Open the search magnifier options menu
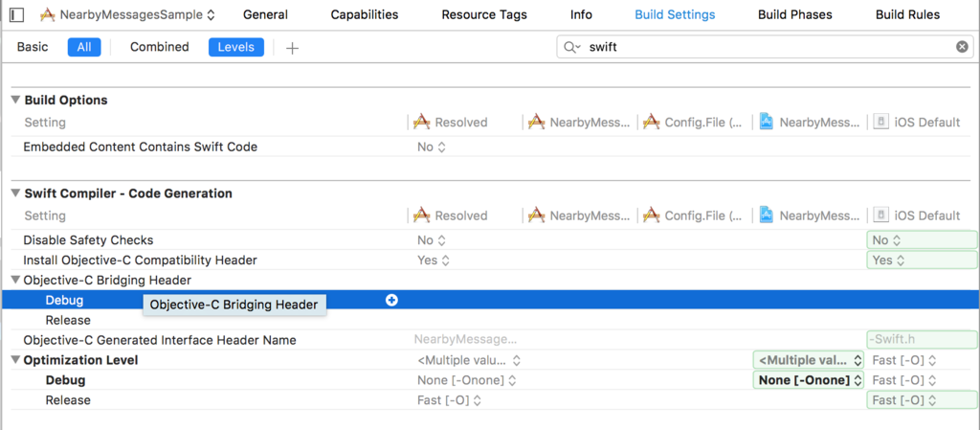Viewport: 980px width, 430px height. pos(572,47)
